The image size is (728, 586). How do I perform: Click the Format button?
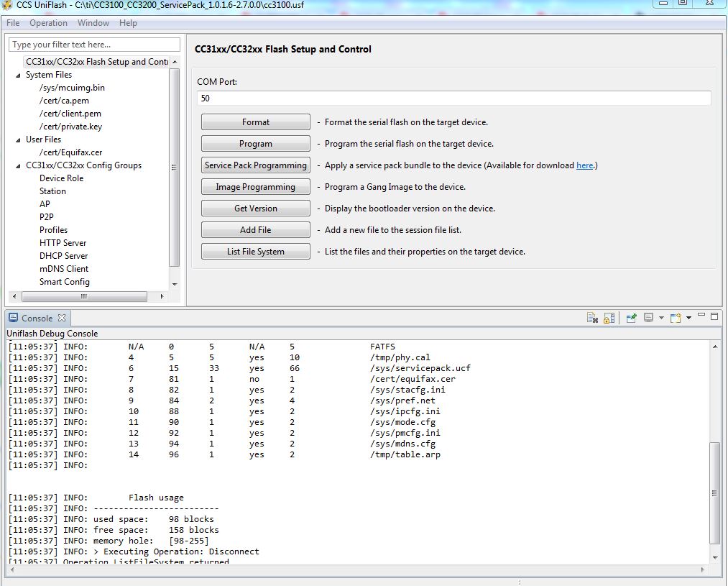click(256, 122)
